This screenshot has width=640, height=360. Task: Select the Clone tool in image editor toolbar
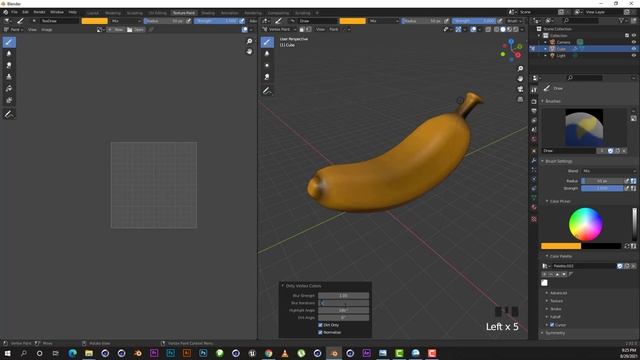[x=9, y=76]
